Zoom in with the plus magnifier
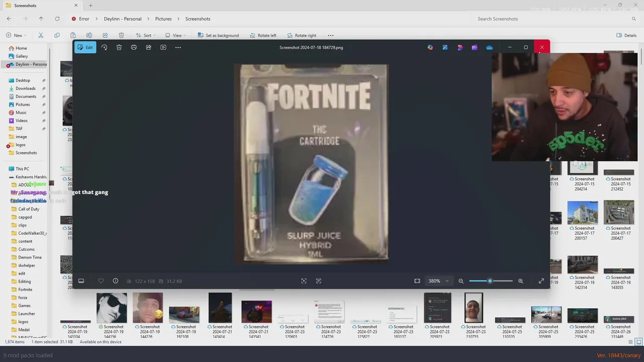This screenshot has width=644, height=362. click(x=521, y=281)
